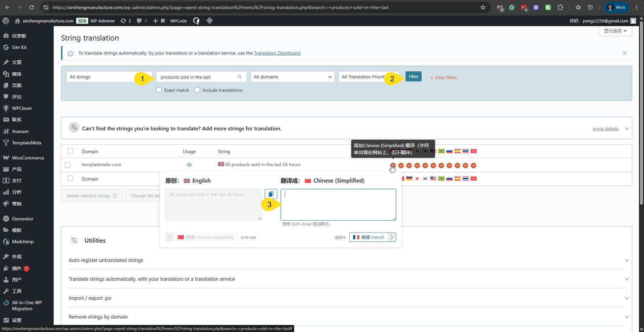Screen dimensions: 644x332
Task: Open the browser extensions puzzle icon
Action: coord(560,7)
